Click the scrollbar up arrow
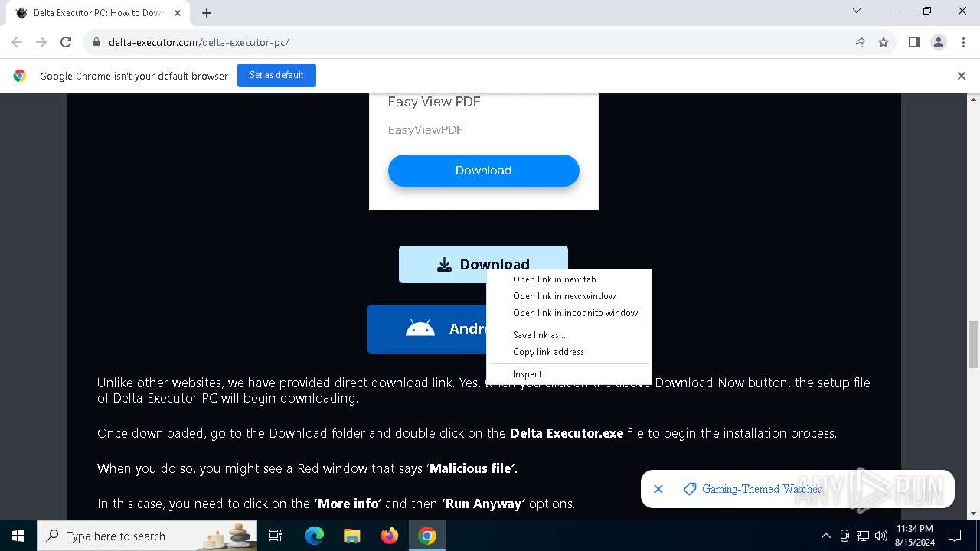 pyautogui.click(x=974, y=100)
